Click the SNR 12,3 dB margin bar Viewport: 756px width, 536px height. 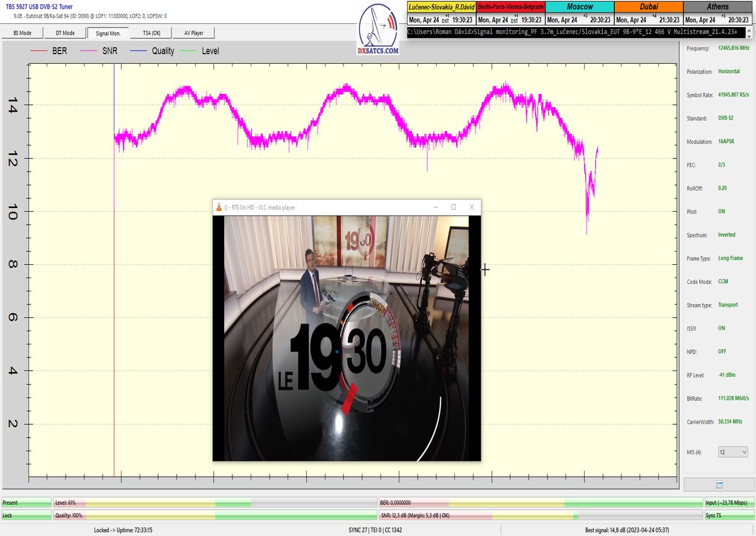540,515
